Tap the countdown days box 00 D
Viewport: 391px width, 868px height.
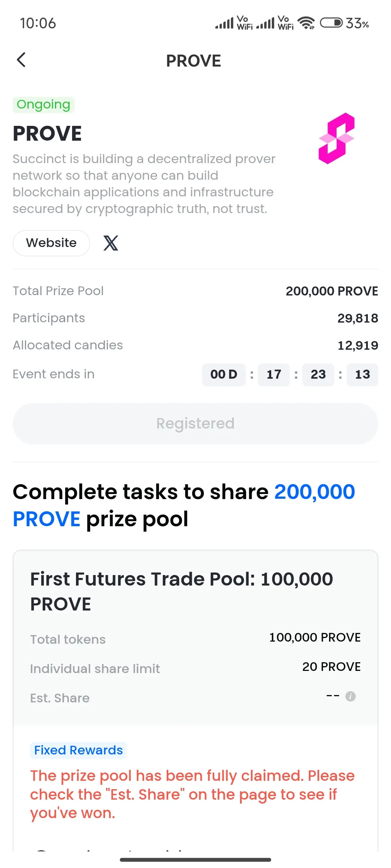pyautogui.click(x=224, y=375)
